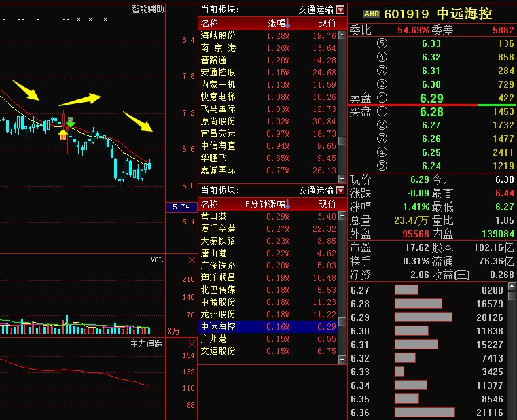Click the AHR badge icon
This screenshot has width=517, height=420.
tap(372, 14)
